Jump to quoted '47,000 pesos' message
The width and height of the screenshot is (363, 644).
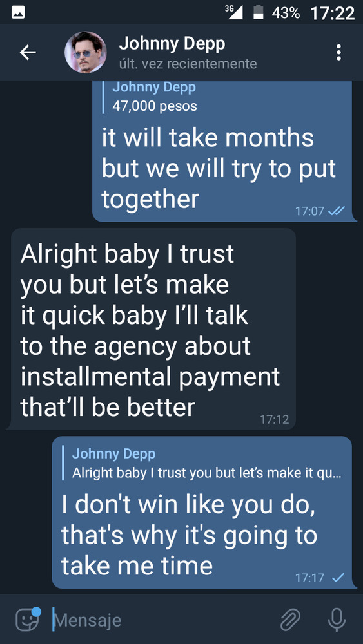(x=154, y=97)
